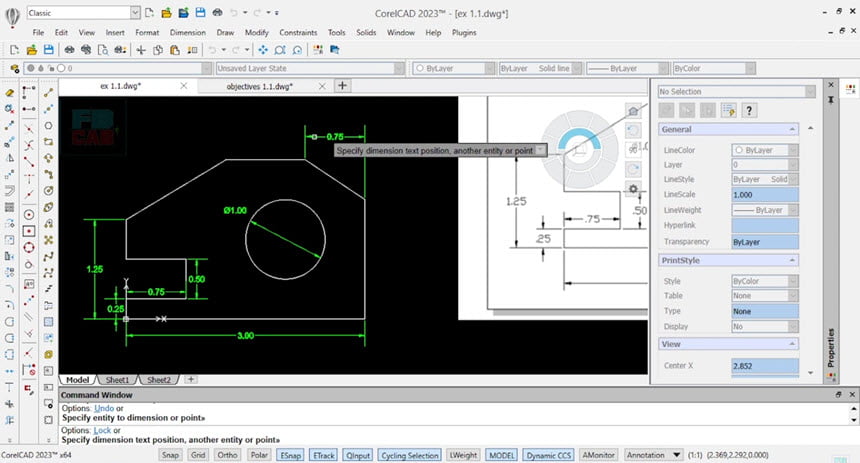Collapse the General section in Properties
This screenshot has height=463, width=860.
pos(792,129)
